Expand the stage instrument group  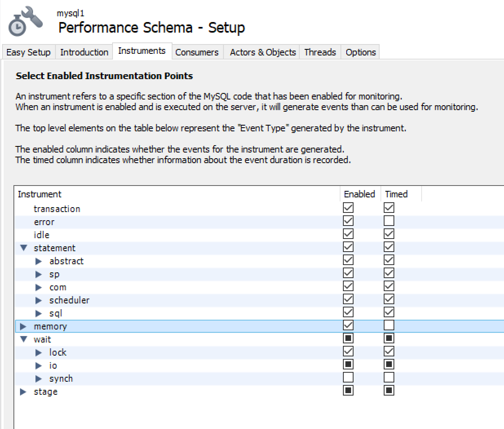pyautogui.click(x=23, y=391)
